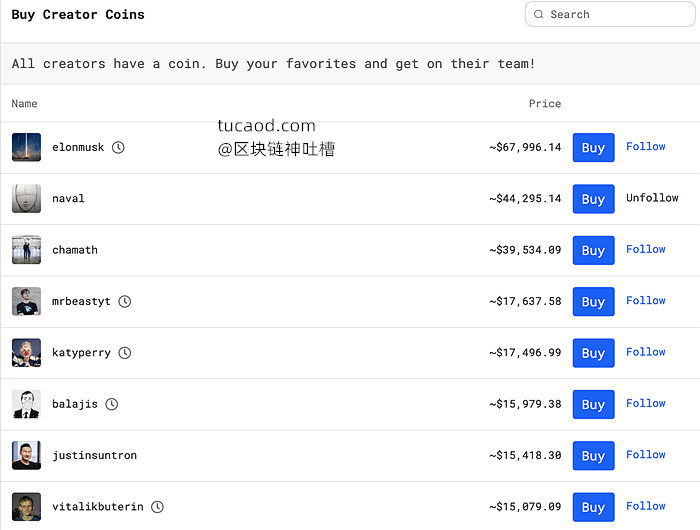
Task: Follow mrbeastyt
Action: coord(646,300)
